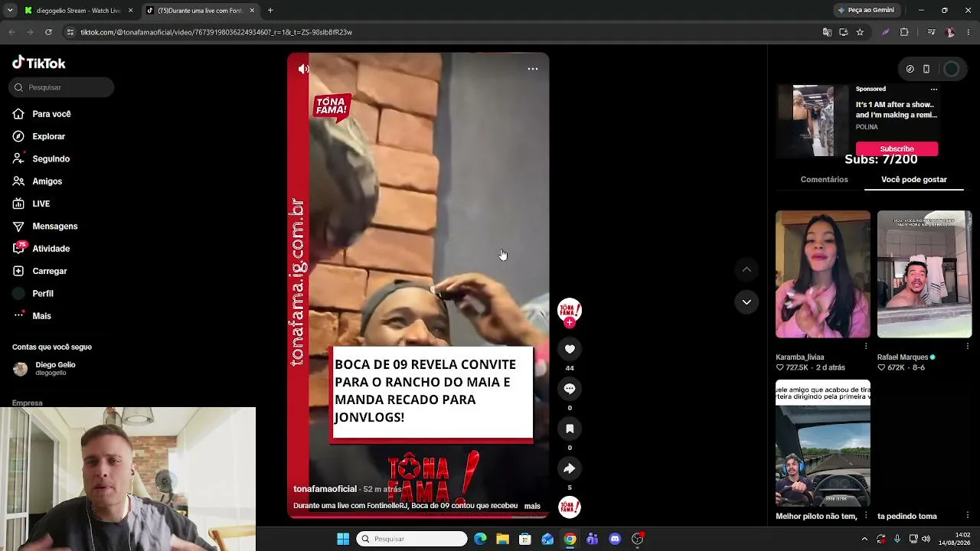The image size is (980, 551).
Task: Click the phone app icon in top pill
Action: 926,69
